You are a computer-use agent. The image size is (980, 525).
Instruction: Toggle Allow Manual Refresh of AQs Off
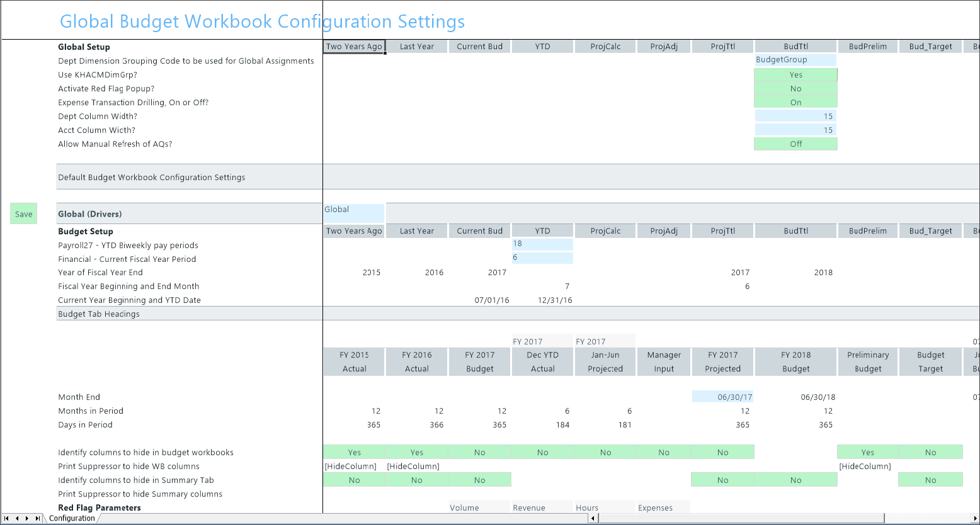(x=795, y=144)
